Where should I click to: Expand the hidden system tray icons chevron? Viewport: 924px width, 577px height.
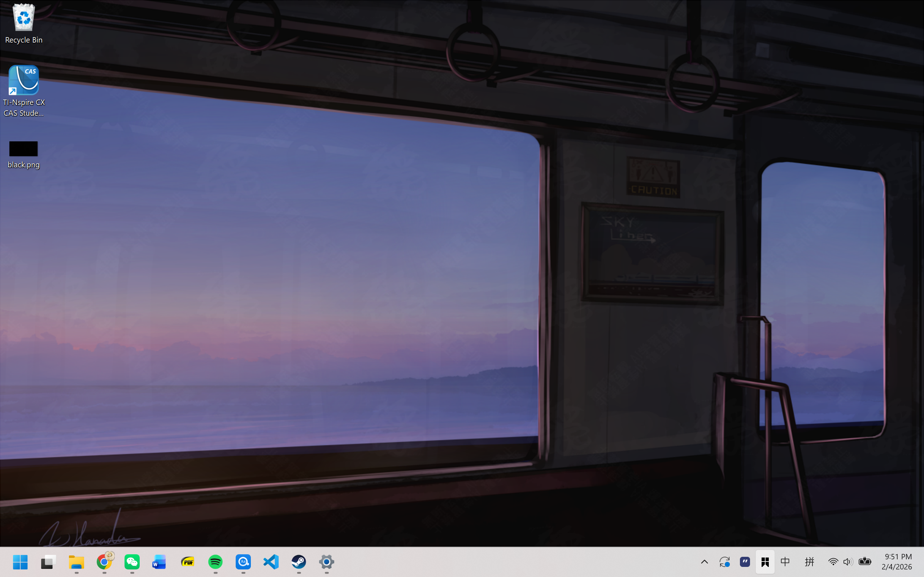click(x=705, y=562)
